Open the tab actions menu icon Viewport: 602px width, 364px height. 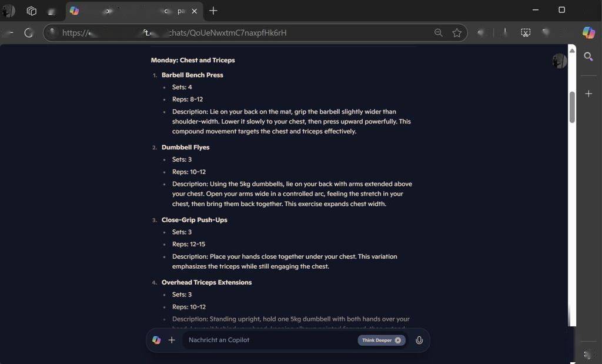[32, 11]
